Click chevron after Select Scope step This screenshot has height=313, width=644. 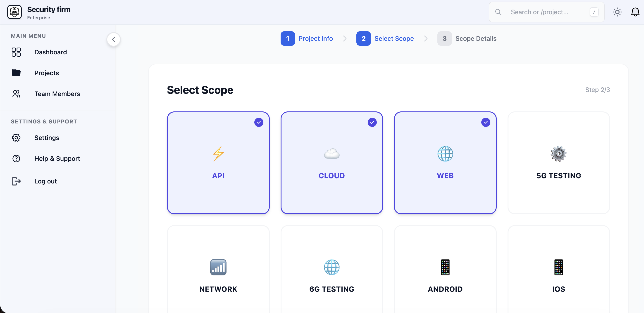[426, 39]
